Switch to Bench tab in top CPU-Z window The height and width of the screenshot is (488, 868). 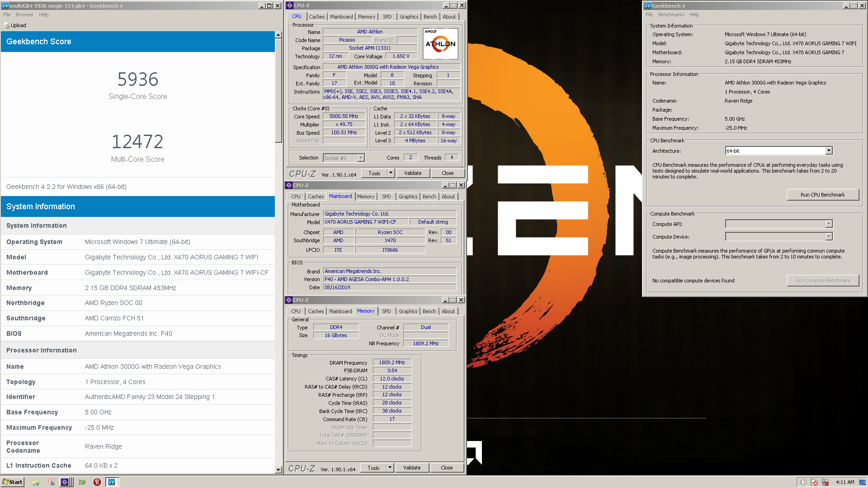(430, 17)
